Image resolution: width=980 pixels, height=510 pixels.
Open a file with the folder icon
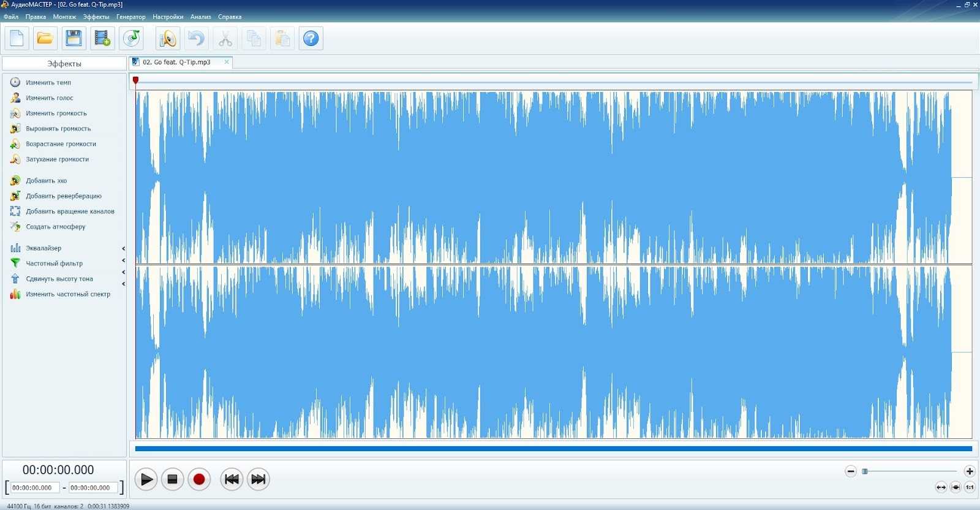click(45, 39)
